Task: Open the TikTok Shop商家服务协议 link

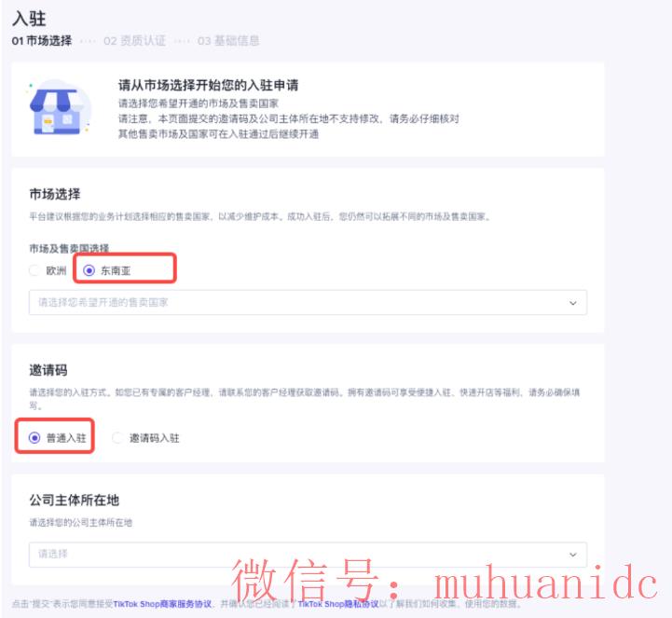Action: pos(162,604)
